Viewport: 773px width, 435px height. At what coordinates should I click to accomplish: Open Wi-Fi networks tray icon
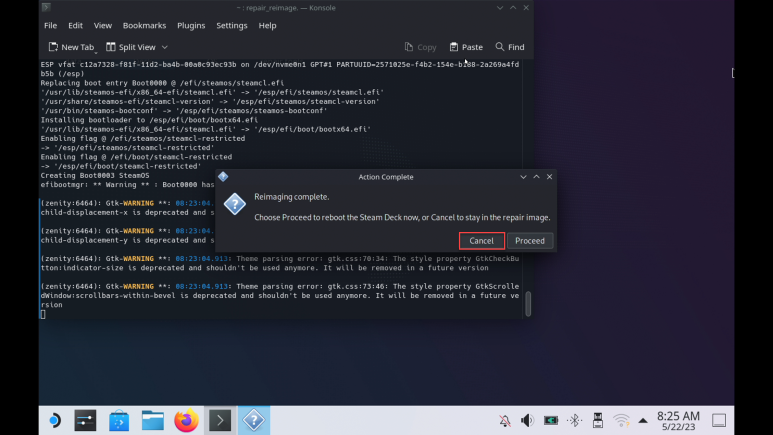click(621, 420)
